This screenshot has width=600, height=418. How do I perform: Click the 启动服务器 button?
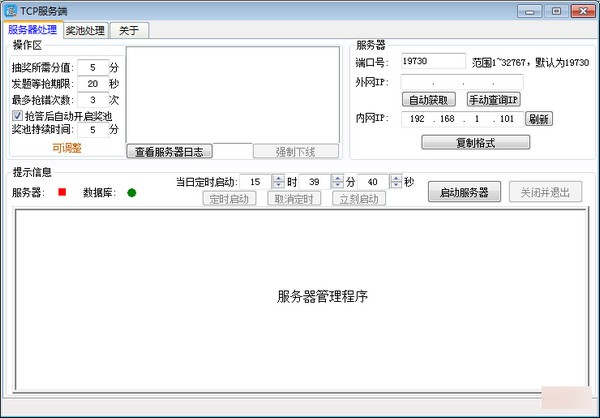(x=464, y=192)
